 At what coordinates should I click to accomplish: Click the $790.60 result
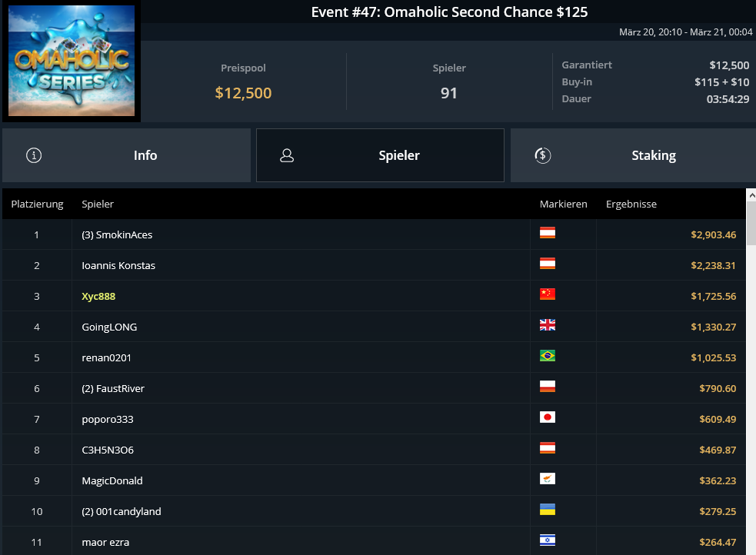pyautogui.click(x=718, y=388)
